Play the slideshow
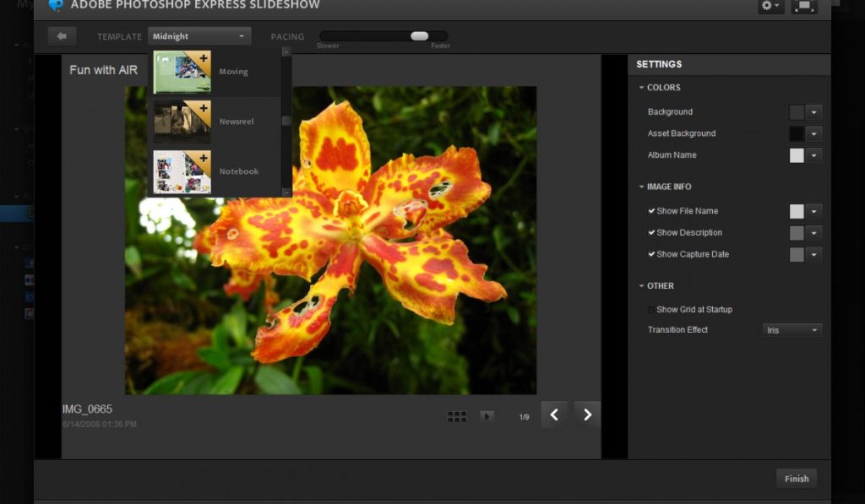 pyautogui.click(x=487, y=416)
